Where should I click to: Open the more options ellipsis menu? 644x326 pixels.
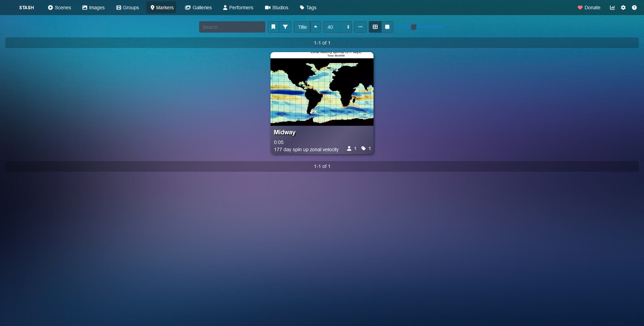click(x=360, y=27)
